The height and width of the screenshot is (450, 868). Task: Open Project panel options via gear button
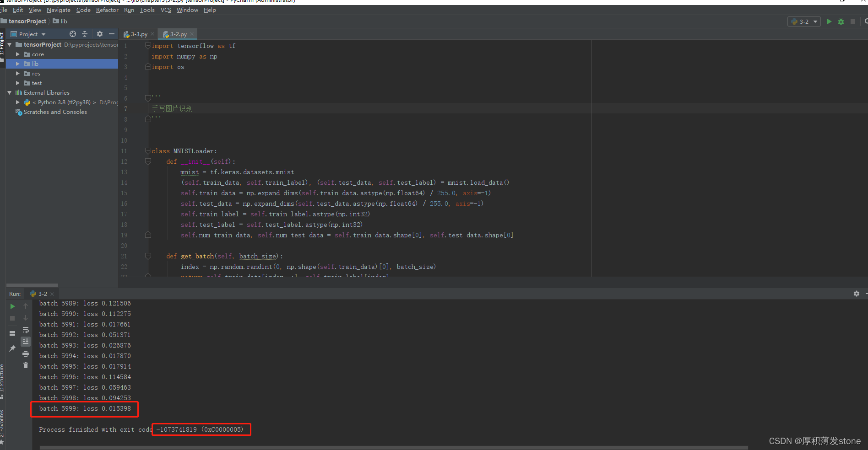(x=100, y=34)
